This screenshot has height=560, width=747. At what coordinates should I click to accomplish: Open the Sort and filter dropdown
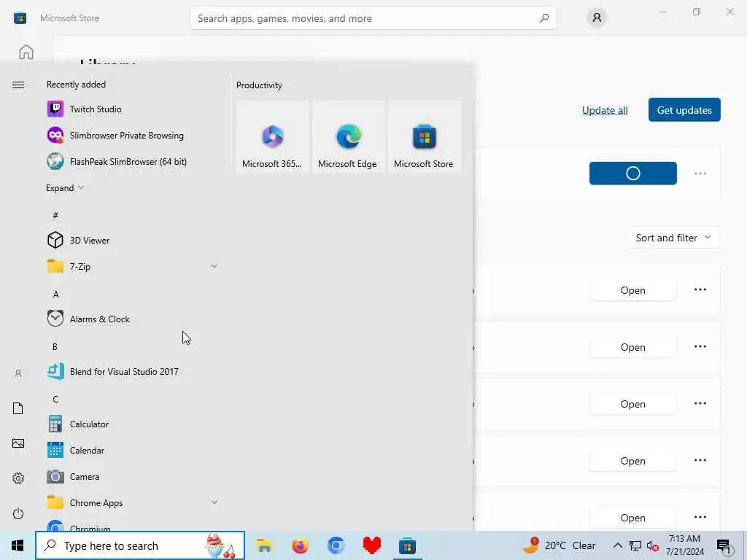(x=673, y=238)
